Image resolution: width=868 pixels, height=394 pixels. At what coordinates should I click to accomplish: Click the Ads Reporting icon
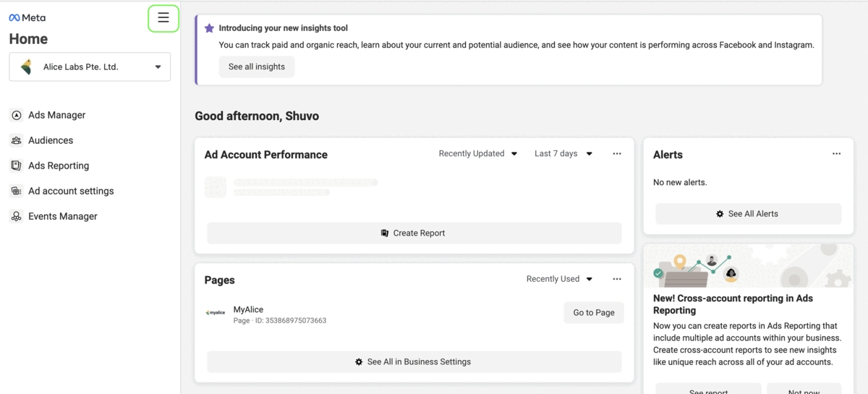pos(16,166)
